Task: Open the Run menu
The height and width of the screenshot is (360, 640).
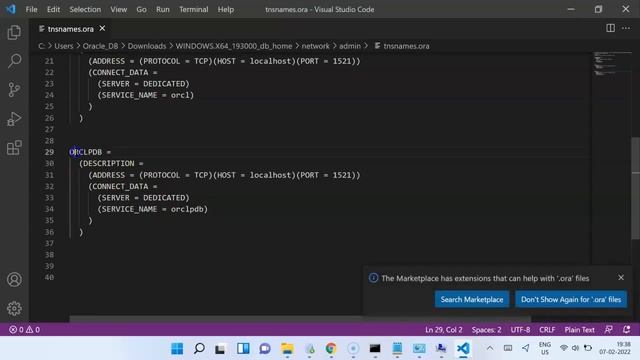Action: coord(162,9)
